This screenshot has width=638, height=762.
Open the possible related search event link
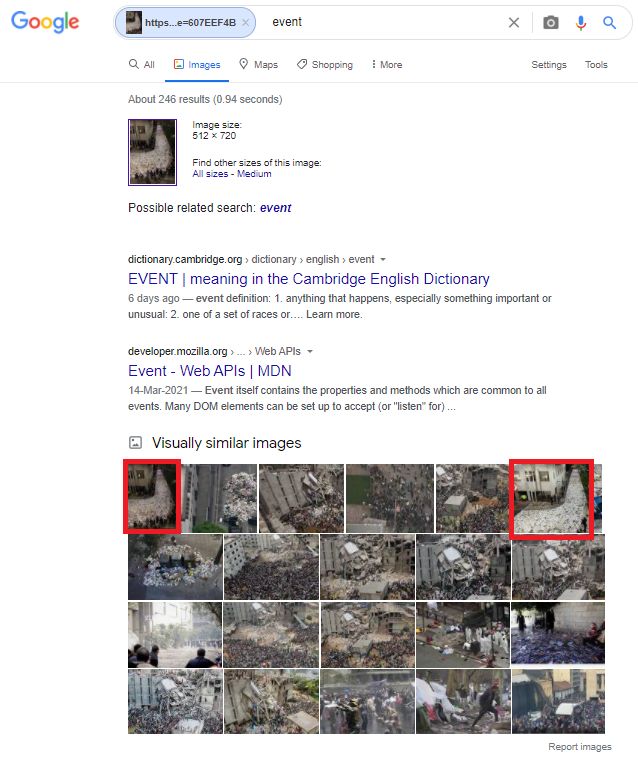(275, 208)
